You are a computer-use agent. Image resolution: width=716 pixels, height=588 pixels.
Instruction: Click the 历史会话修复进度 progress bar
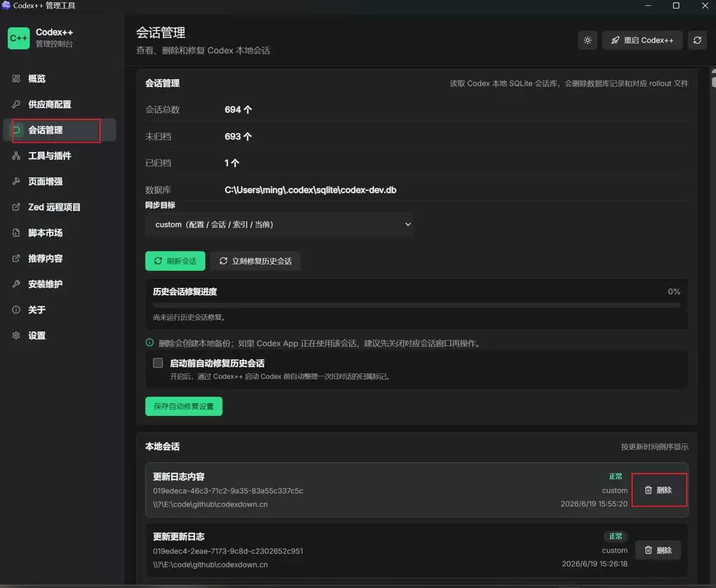coord(416,305)
